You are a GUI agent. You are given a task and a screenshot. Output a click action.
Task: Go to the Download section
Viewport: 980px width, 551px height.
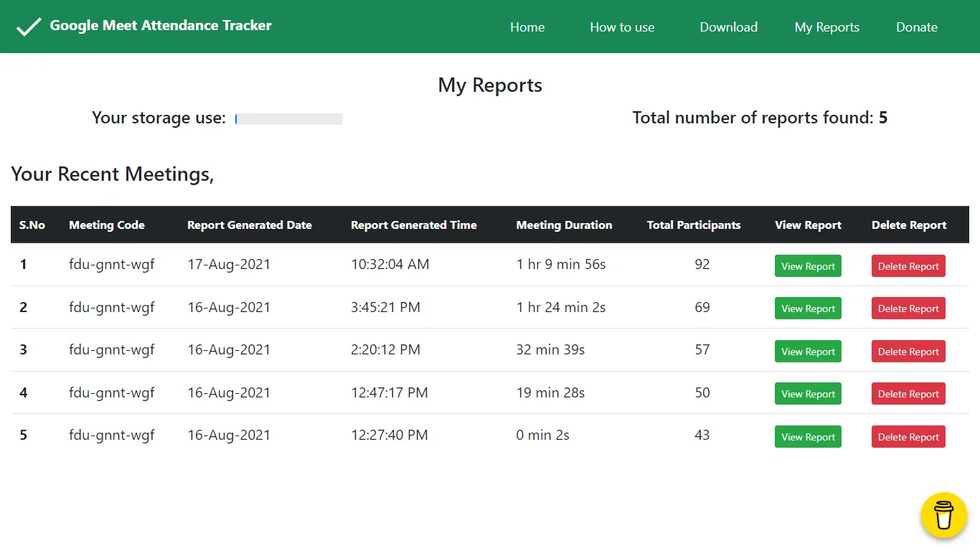[728, 27]
